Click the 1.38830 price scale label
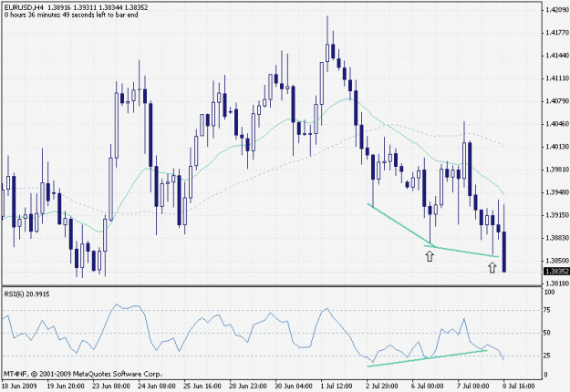 556,238
